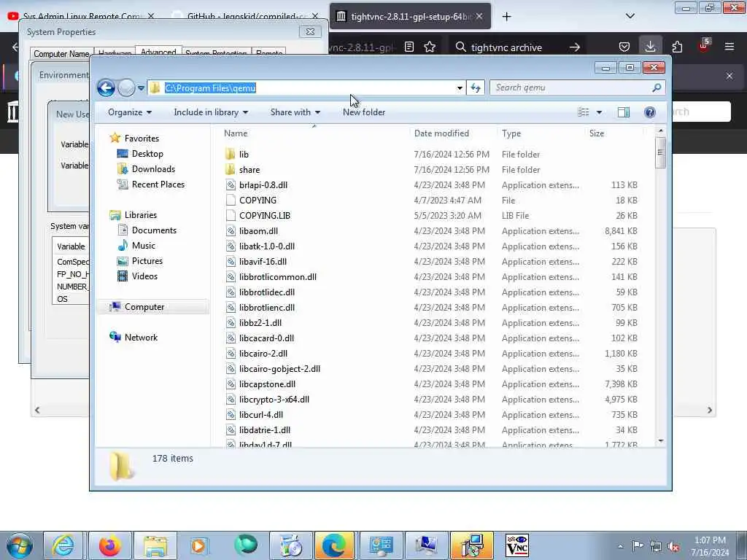Viewport: 747px width, 560px height.
Task: Open the Firefox hamburger application menu
Action: (x=729, y=47)
